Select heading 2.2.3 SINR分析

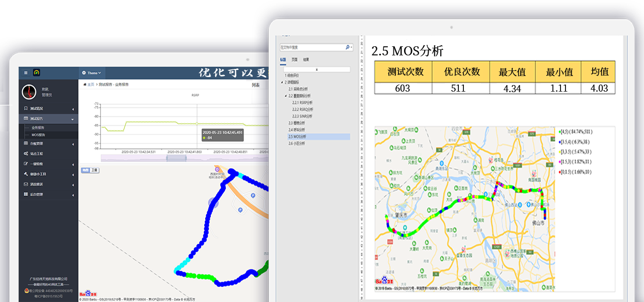302,116
